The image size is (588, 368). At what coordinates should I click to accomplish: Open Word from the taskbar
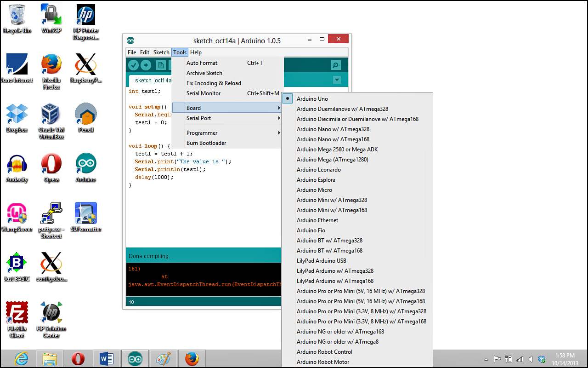[x=107, y=359]
